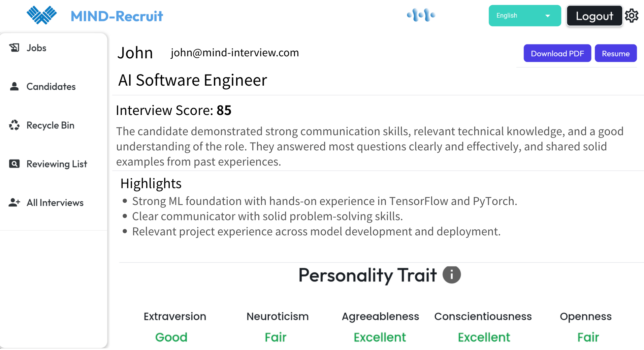Image resolution: width=644 pixels, height=350 pixels.
Task: Open the candidate's Resume
Action: [615, 53]
